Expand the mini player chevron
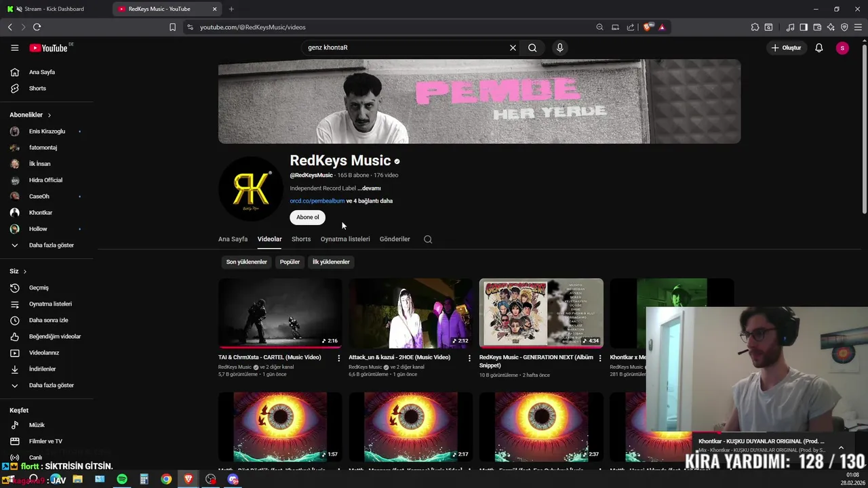Viewport: 868px width, 488px height. point(841,447)
